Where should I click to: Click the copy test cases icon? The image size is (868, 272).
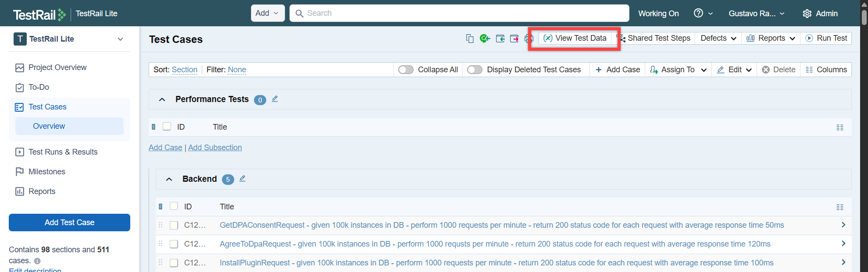pos(470,39)
